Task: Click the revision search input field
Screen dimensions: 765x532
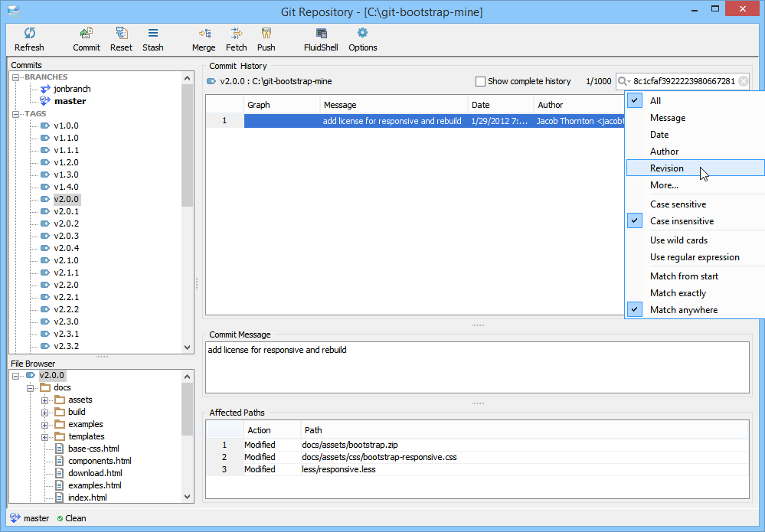Action: (684, 81)
